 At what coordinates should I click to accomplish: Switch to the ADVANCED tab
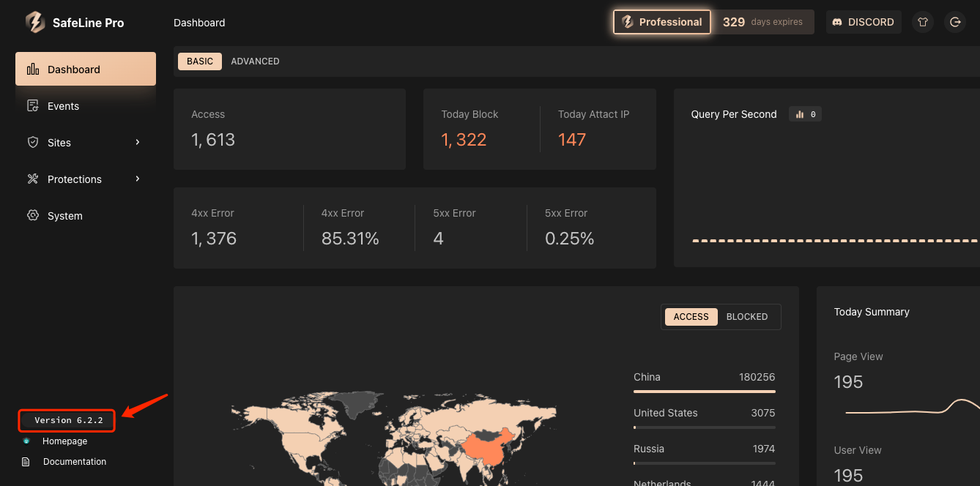(x=255, y=61)
